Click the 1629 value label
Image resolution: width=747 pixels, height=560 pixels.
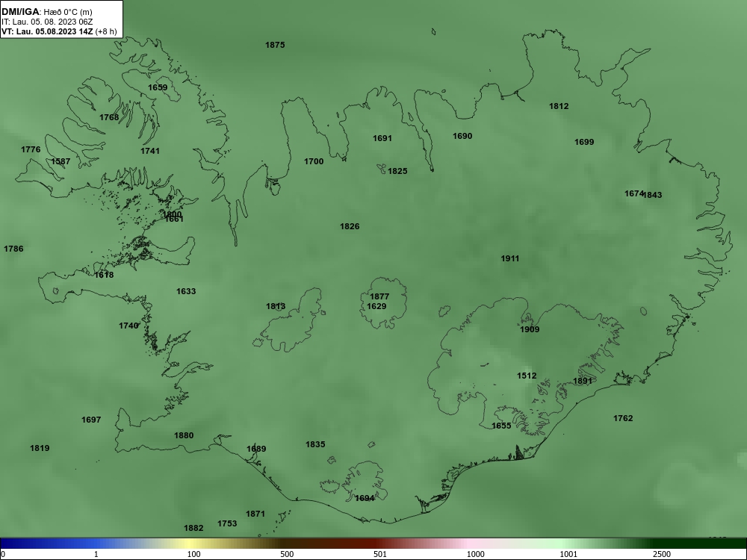(376, 306)
